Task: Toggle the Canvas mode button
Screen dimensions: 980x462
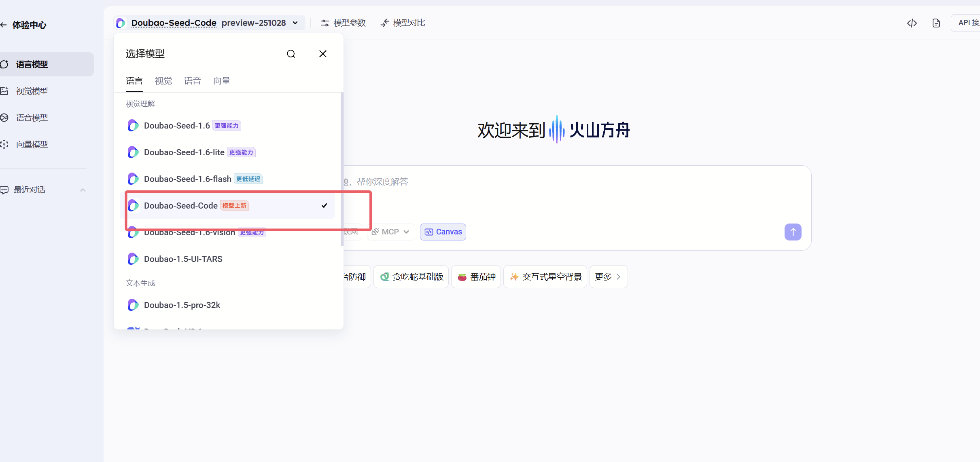Action: point(443,232)
